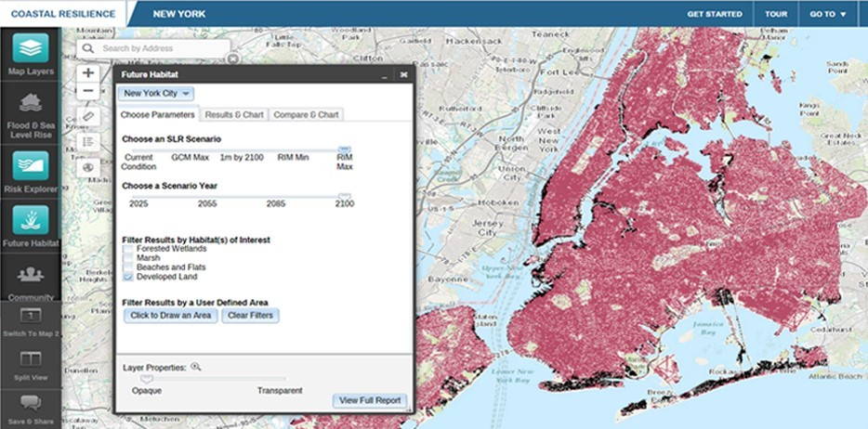Open the Future Habitat sidebar tool
The image size is (868, 429).
tap(31, 227)
